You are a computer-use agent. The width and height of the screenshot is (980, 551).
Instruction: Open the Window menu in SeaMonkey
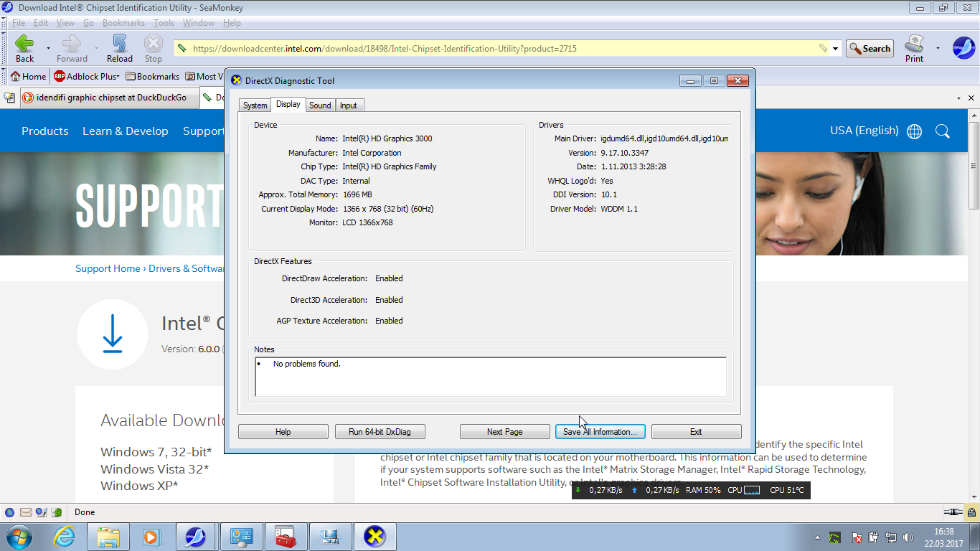199,23
